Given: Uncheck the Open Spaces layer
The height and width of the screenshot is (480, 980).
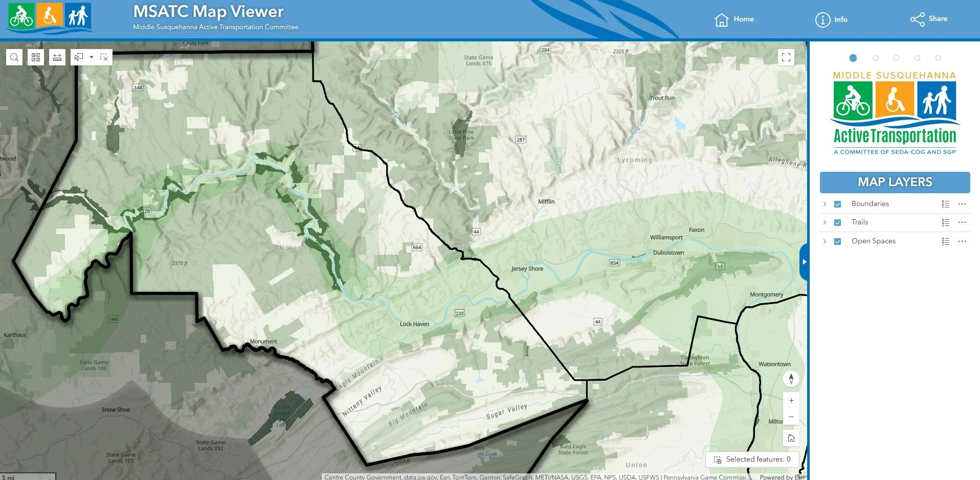Looking at the screenshot, I should (837, 241).
